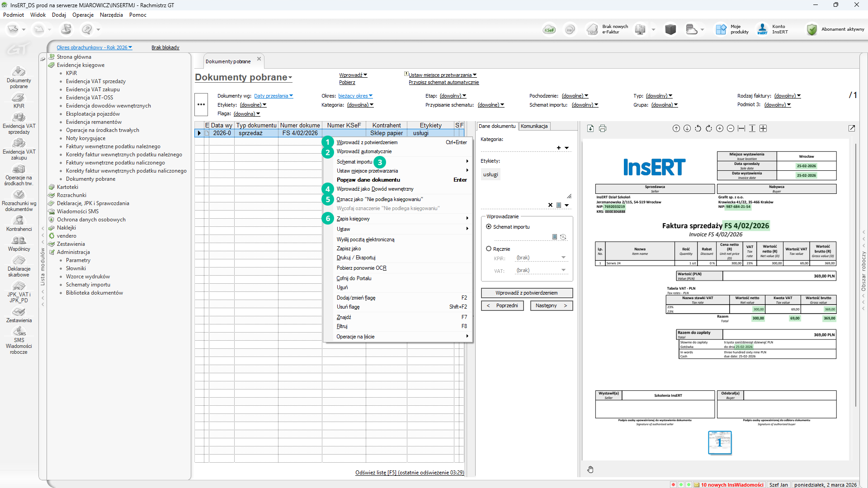Image resolution: width=868 pixels, height=488 pixels.
Task: Select Ręcznie radio button
Action: (489, 249)
